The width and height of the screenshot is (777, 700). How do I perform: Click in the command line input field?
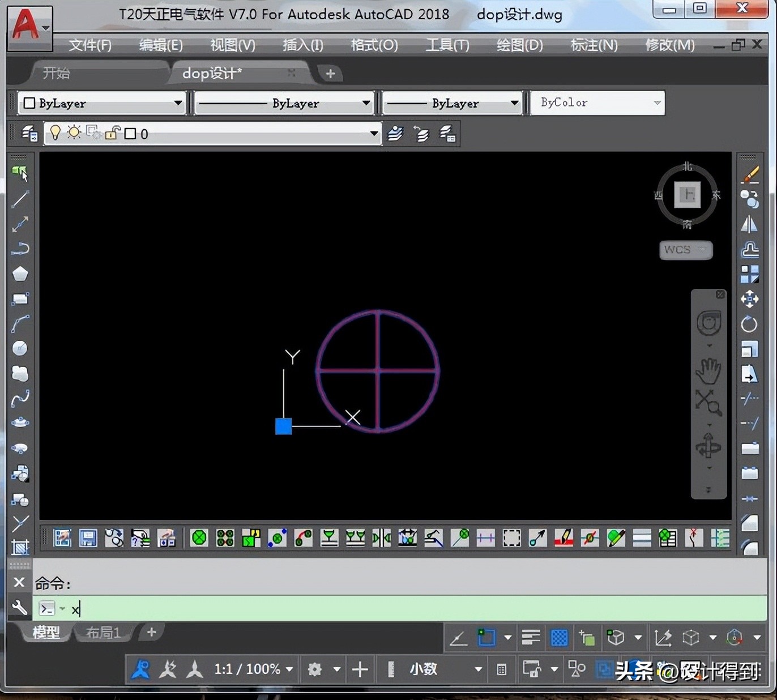(x=396, y=609)
